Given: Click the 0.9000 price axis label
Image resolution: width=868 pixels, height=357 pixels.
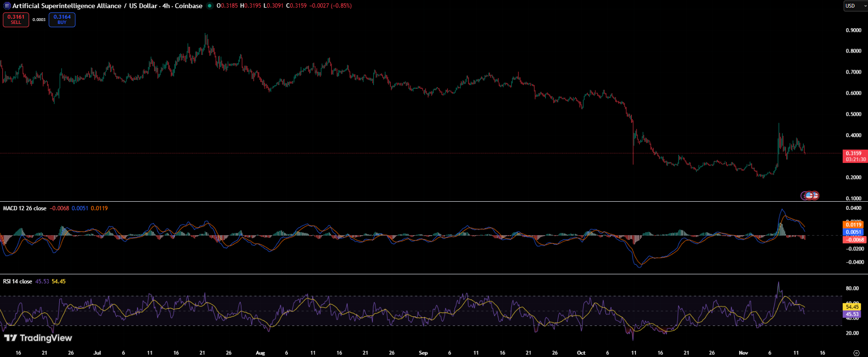Looking at the screenshot, I should (x=854, y=31).
